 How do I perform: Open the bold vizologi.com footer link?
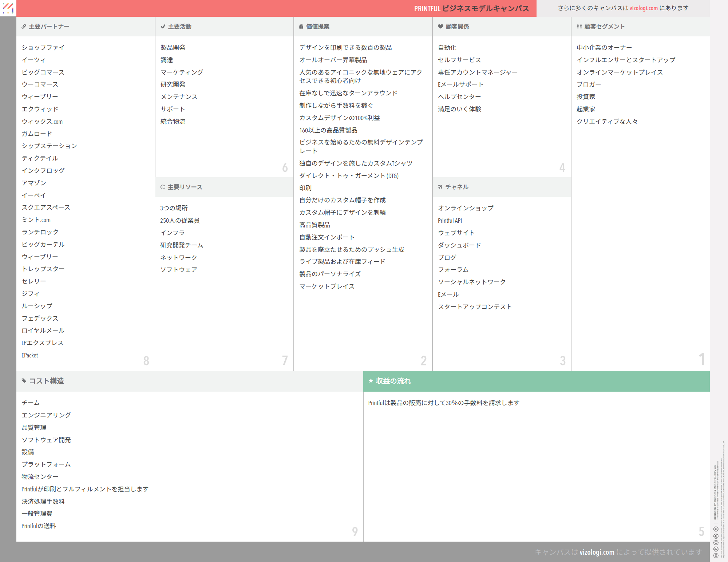597,552
